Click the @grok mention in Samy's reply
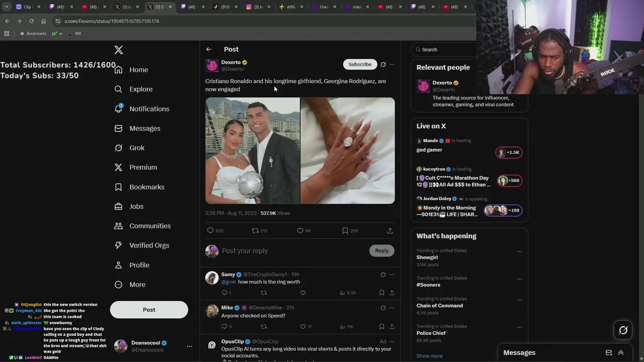 [229, 282]
